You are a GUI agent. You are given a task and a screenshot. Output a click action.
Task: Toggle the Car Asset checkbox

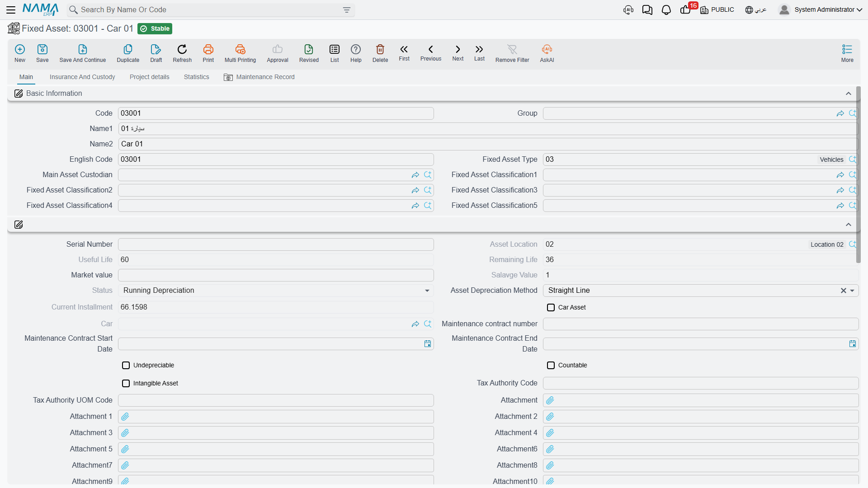pyautogui.click(x=551, y=308)
